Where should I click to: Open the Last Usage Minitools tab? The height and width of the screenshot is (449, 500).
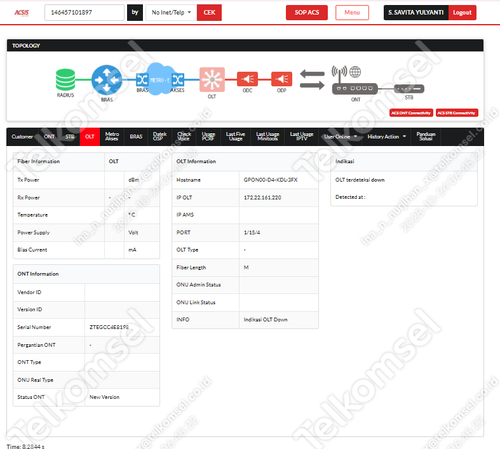[267, 137]
